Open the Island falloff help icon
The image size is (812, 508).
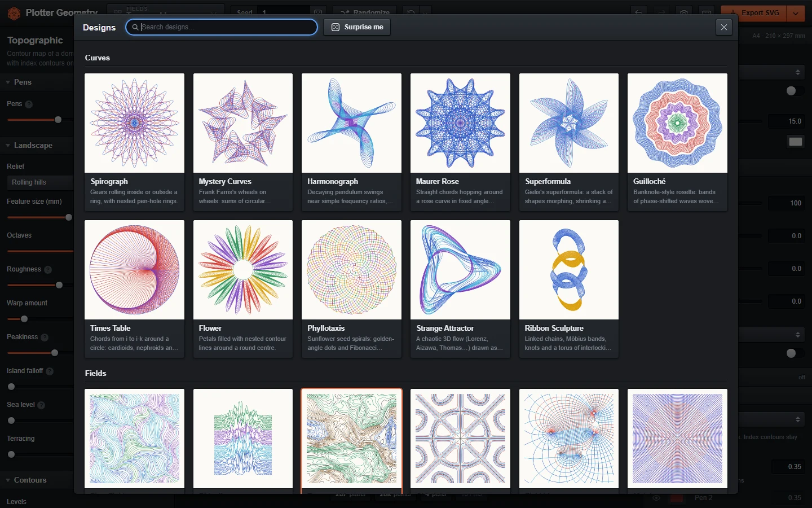tap(50, 371)
